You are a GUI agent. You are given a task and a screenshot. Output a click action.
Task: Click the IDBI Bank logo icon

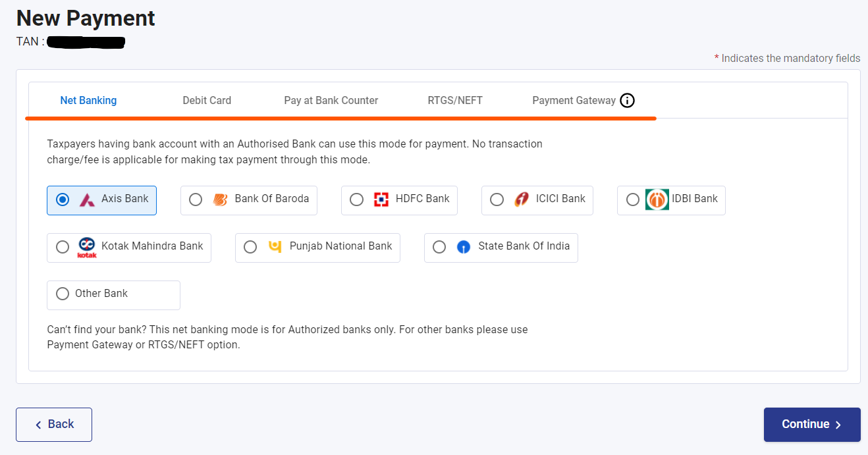click(x=657, y=199)
